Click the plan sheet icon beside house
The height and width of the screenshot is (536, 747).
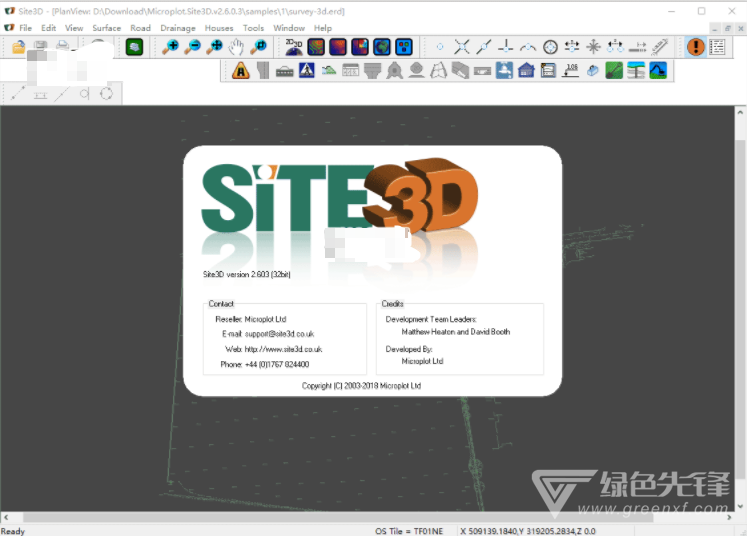[548, 71]
